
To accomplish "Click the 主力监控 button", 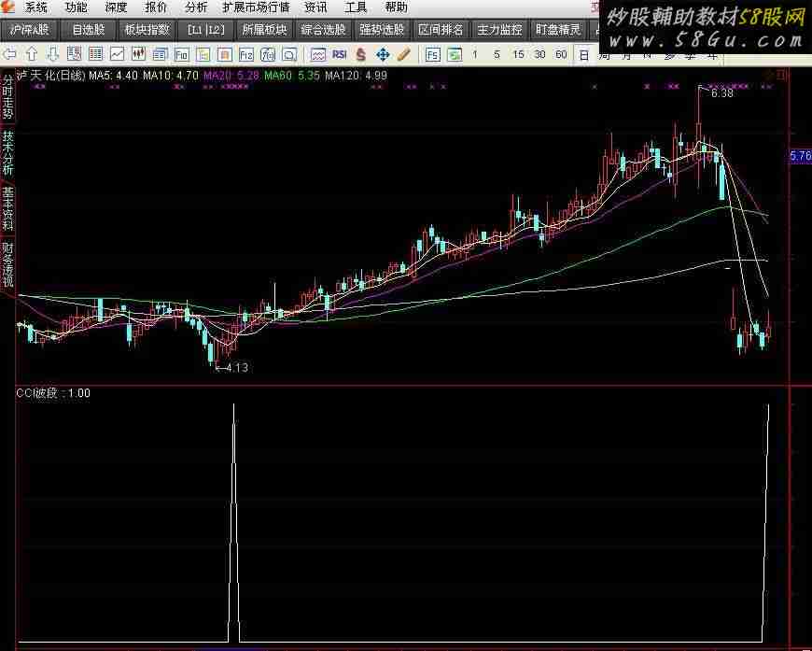I will (x=499, y=30).
